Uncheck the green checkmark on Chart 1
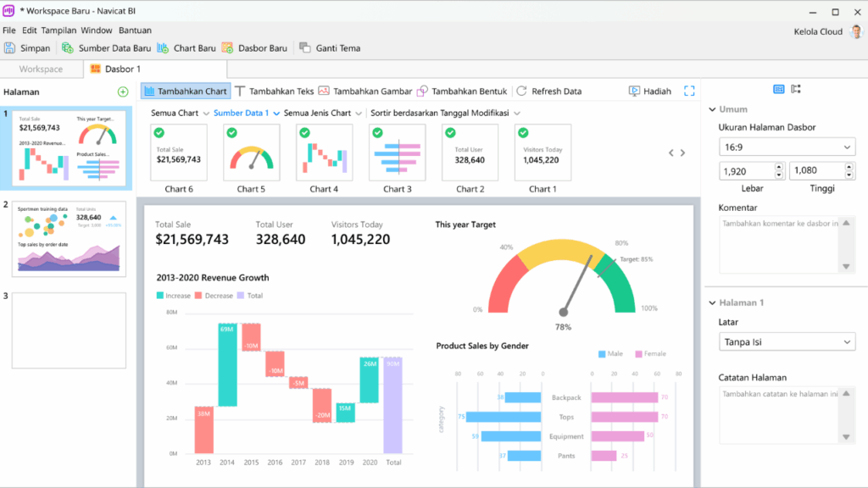The width and height of the screenshot is (868, 488). [x=523, y=133]
